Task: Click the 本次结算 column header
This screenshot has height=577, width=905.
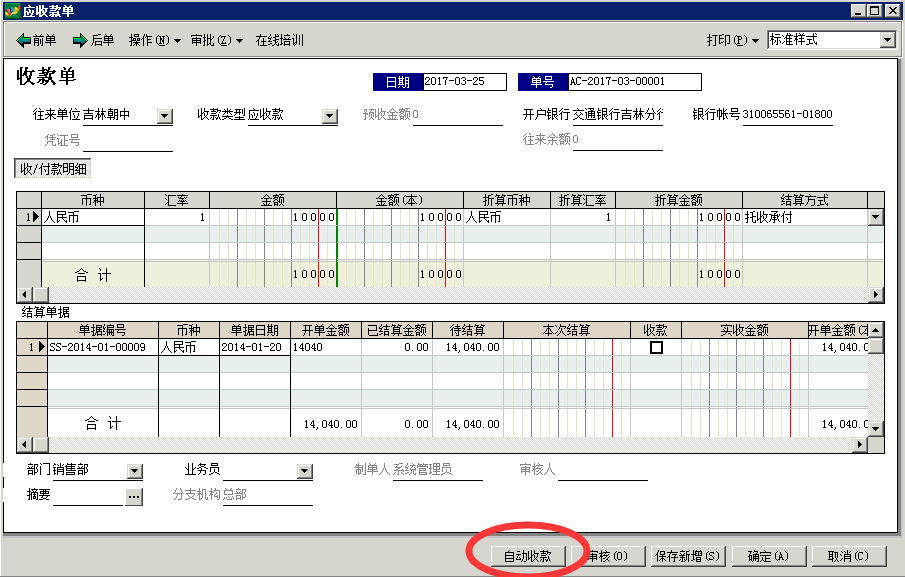Action: [567, 330]
